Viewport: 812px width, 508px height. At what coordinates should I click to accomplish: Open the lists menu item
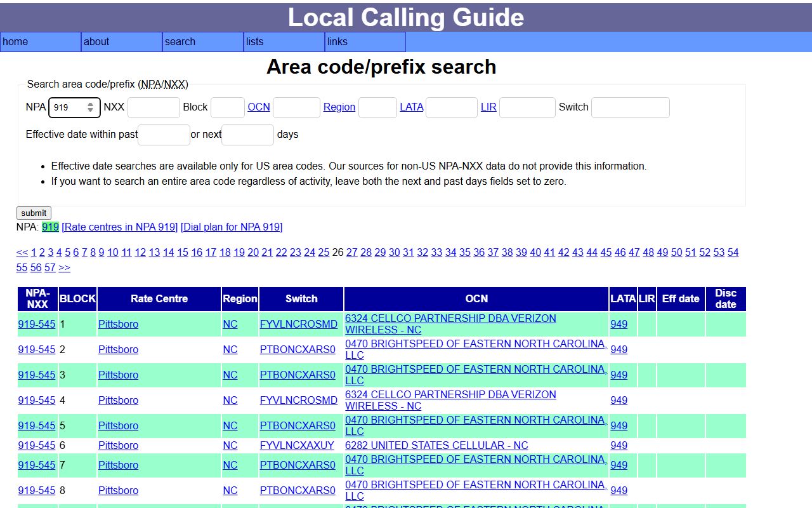[284, 42]
